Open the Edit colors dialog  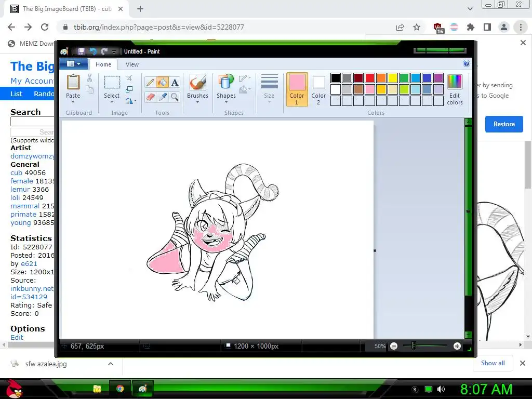[455, 89]
